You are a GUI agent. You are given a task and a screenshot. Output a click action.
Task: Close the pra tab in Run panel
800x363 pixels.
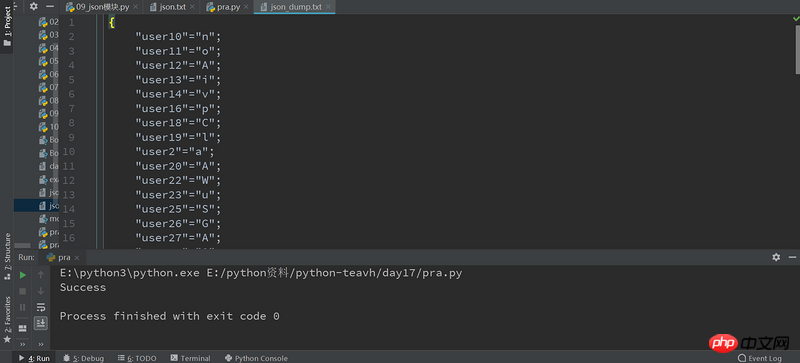pyautogui.click(x=77, y=258)
